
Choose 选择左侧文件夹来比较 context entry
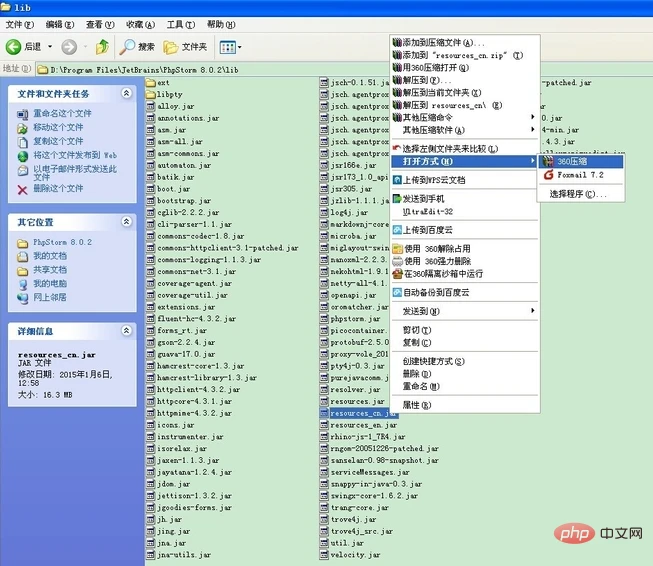coord(464,149)
